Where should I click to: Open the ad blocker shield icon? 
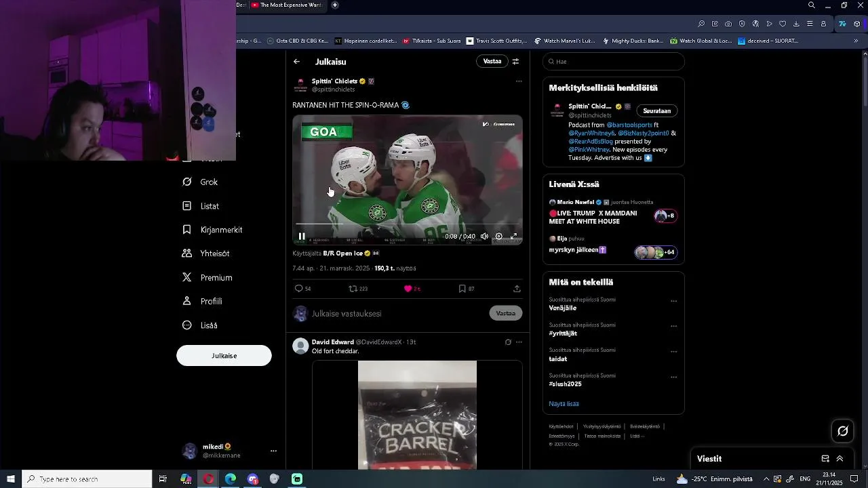tap(742, 24)
